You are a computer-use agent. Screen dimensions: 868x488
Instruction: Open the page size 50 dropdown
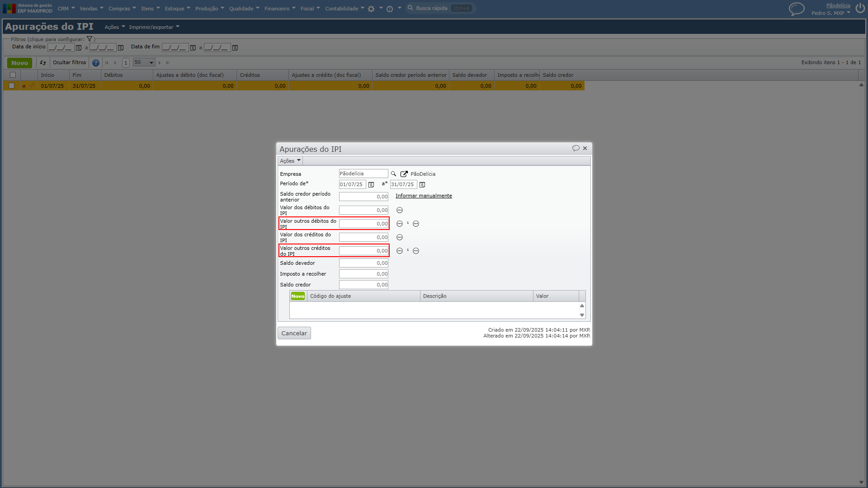tap(144, 63)
